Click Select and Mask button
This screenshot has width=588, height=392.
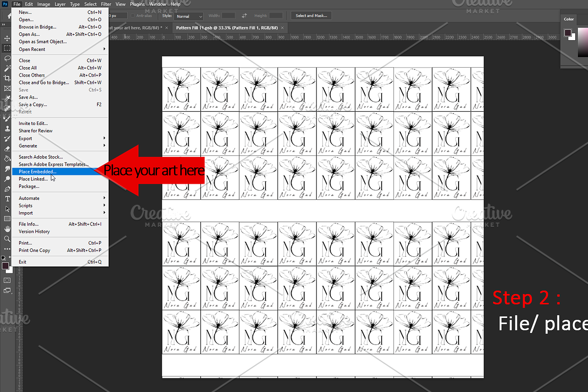[x=311, y=16]
